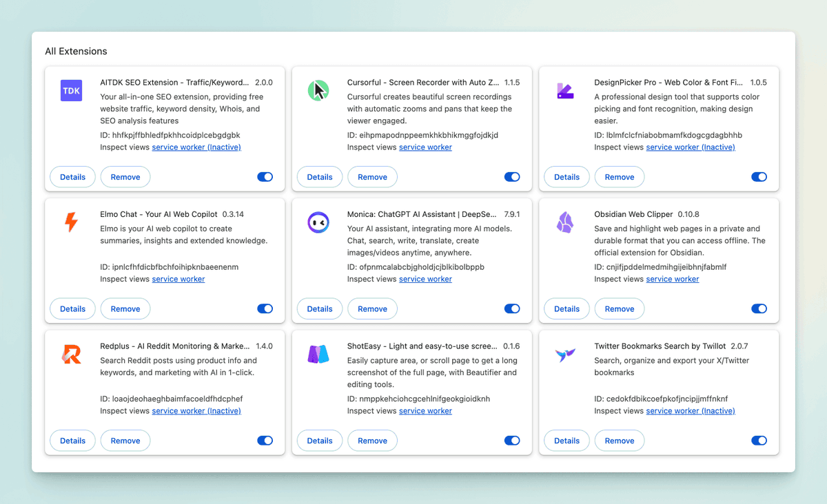Click the Elmo Chat lightning bolt icon
The image size is (827, 504).
pyautogui.click(x=72, y=222)
